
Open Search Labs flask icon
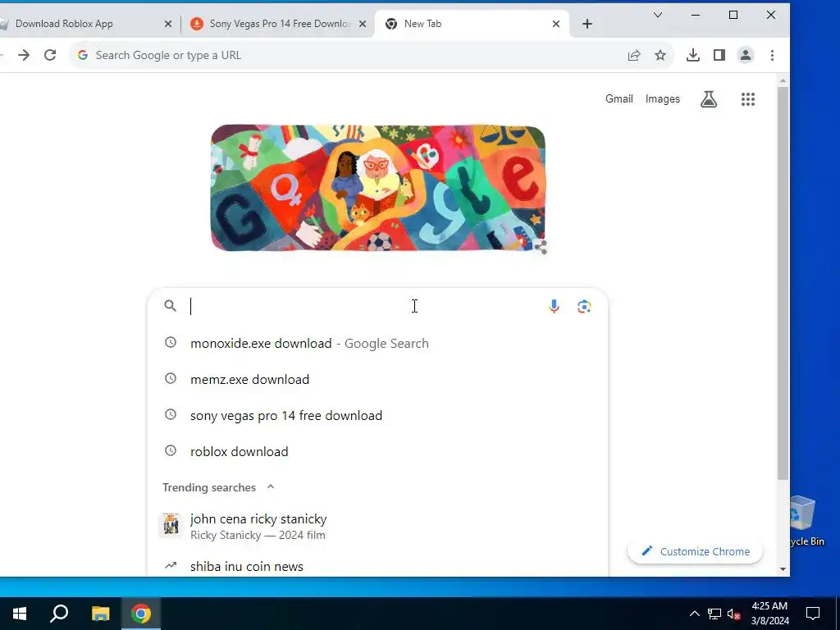(x=709, y=99)
